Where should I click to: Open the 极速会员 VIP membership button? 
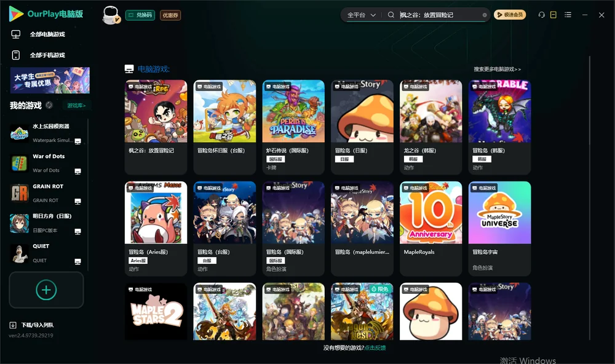pos(509,15)
